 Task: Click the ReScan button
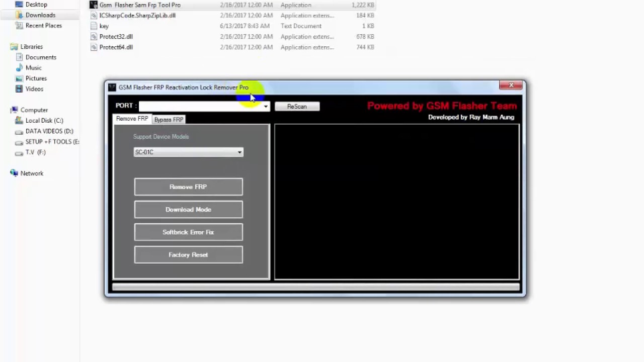tap(297, 106)
